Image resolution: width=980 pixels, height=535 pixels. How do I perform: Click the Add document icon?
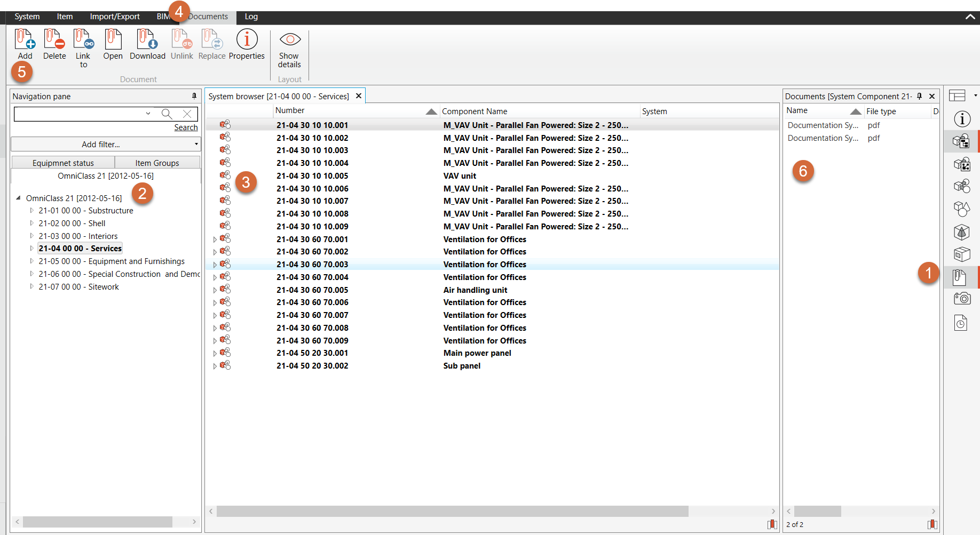[x=25, y=40]
